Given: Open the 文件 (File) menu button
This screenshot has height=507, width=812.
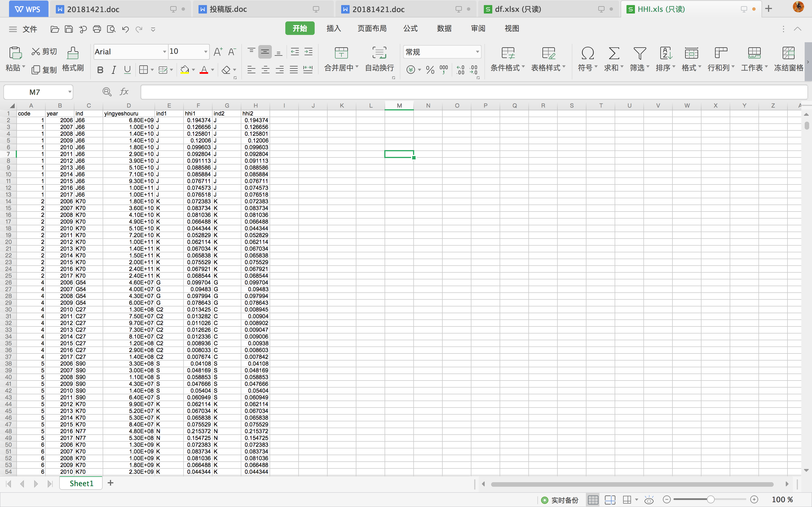Looking at the screenshot, I should coord(30,29).
